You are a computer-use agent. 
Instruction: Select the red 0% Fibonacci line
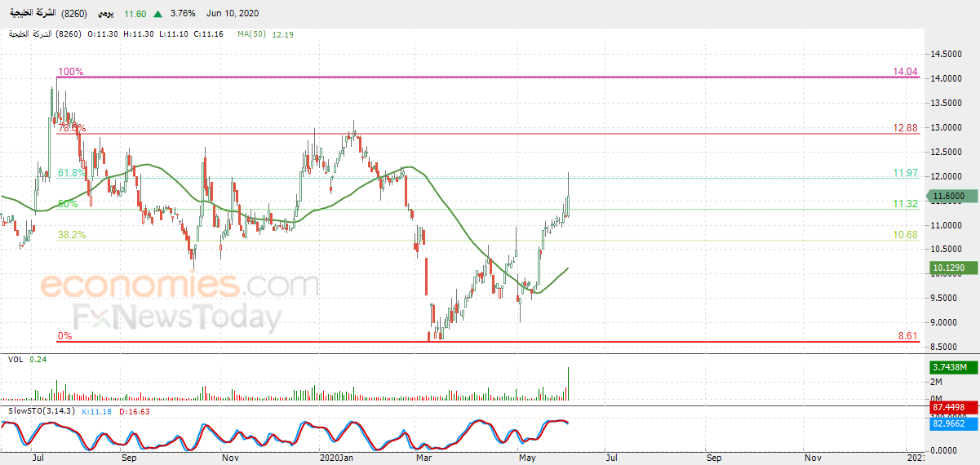pos(490,342)
